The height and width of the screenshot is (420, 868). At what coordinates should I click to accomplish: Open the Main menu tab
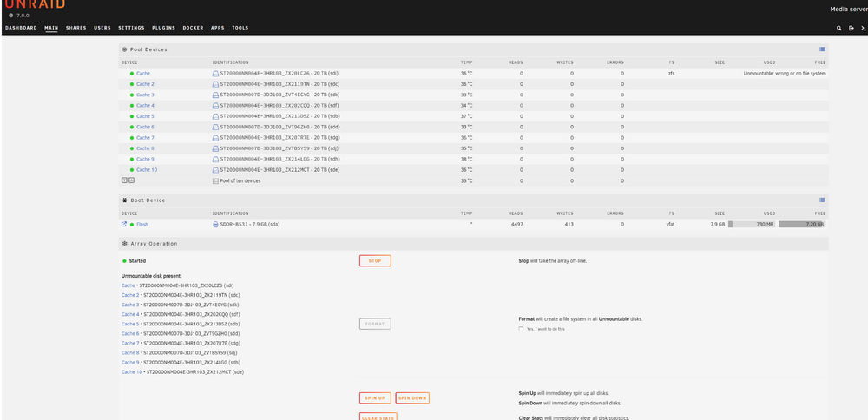tap(51, 28)
